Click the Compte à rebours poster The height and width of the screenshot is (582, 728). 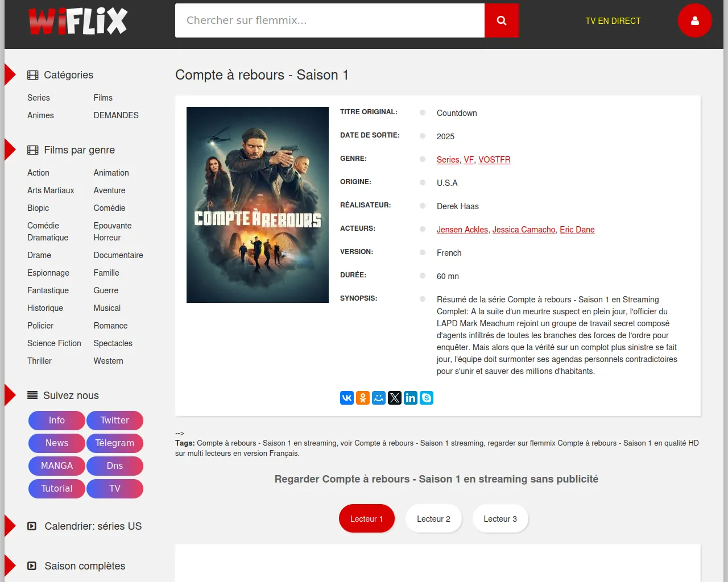[258, 205]
